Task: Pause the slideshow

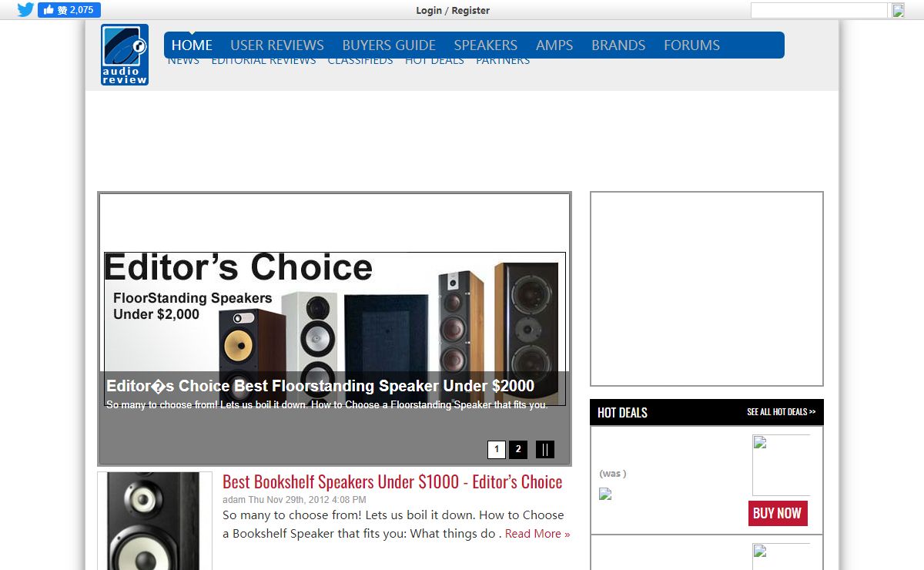Action: click(x=545, y=449)
